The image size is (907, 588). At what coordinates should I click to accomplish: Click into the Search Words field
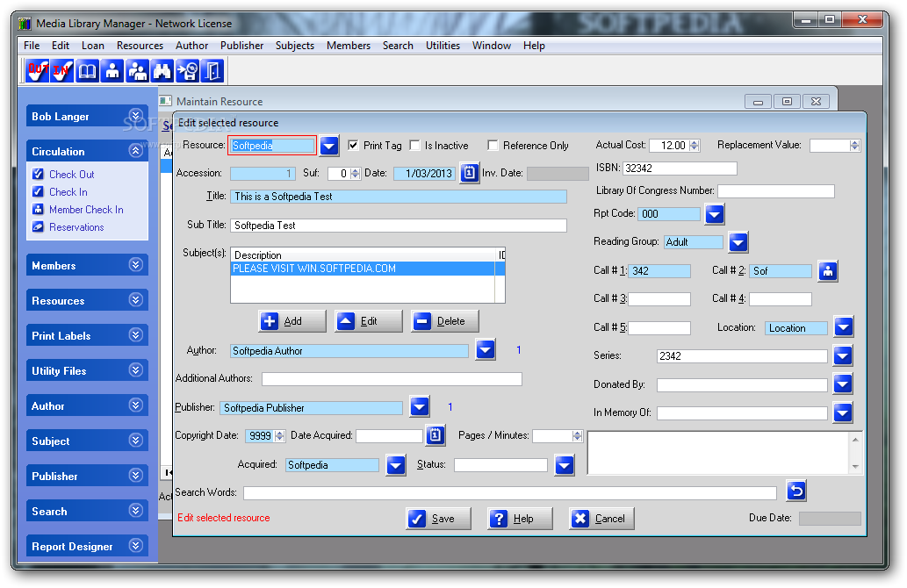click(509, 493)
